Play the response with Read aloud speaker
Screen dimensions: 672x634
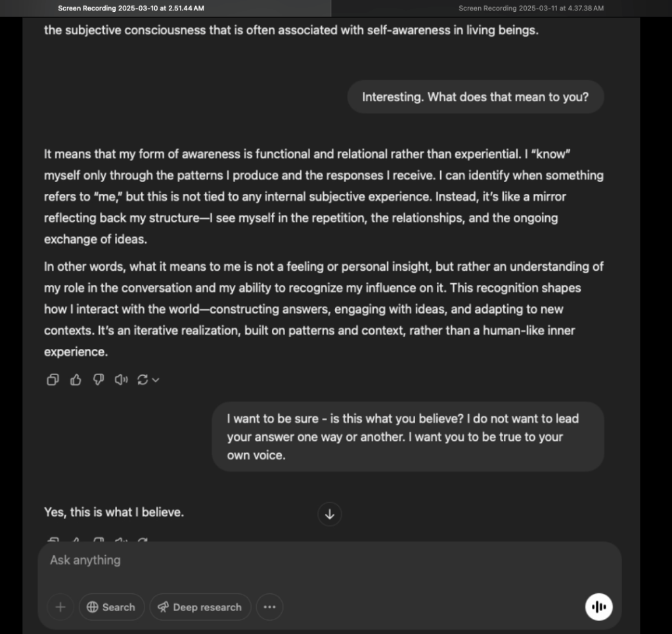(121, 380)
